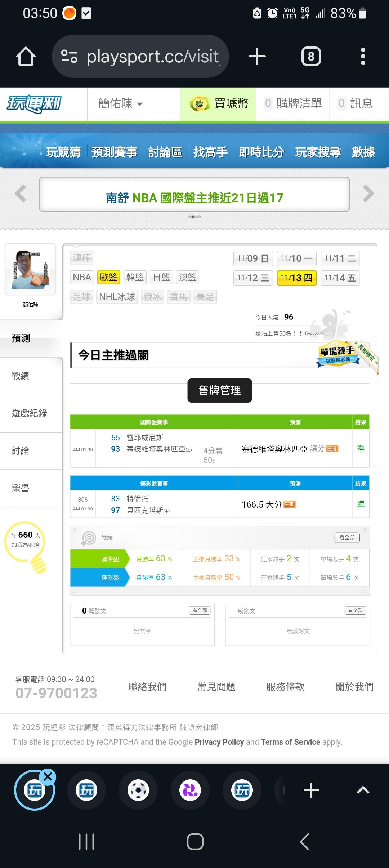Image resolution: width=389 pixels, height=868 pixels.
Task: Tap the 簡佑陳 profile avatar thumbnail
Action: pos(31,269)
